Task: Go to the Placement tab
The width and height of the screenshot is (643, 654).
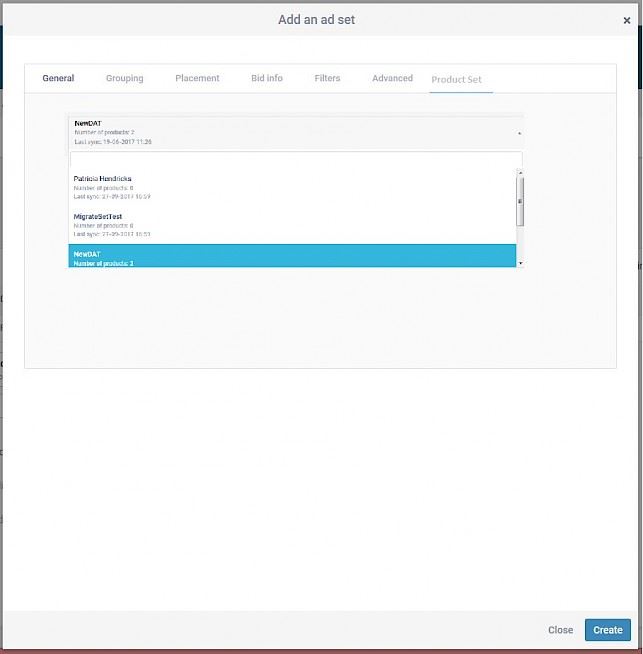Action: pos(197,78)
